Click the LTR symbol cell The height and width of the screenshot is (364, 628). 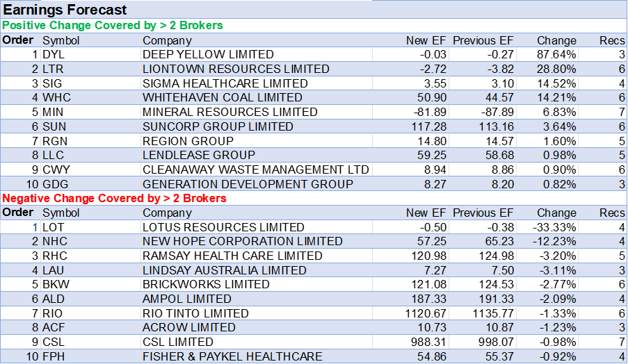(x=54, y=69)
